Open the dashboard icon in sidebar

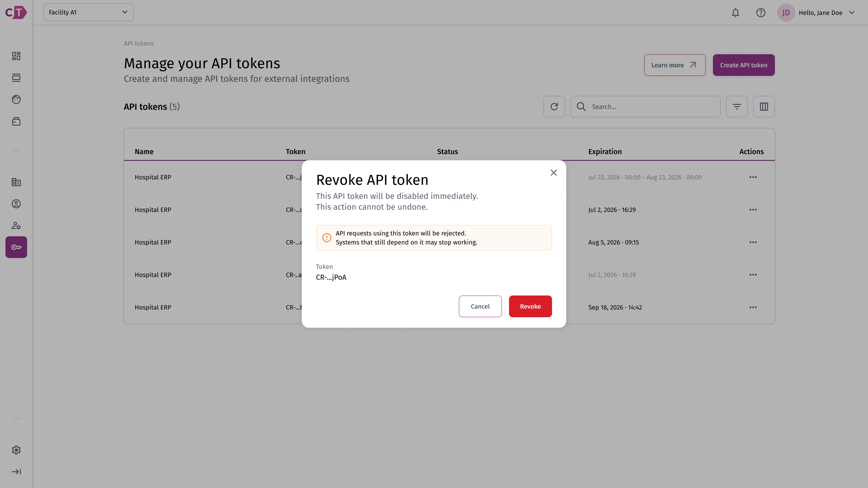point(16,56)
